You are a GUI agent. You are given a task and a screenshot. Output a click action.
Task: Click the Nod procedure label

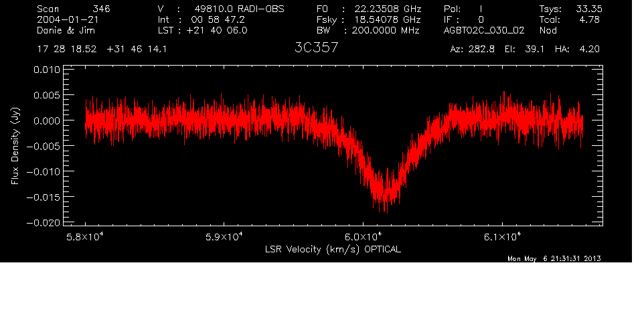coord(548,30)
